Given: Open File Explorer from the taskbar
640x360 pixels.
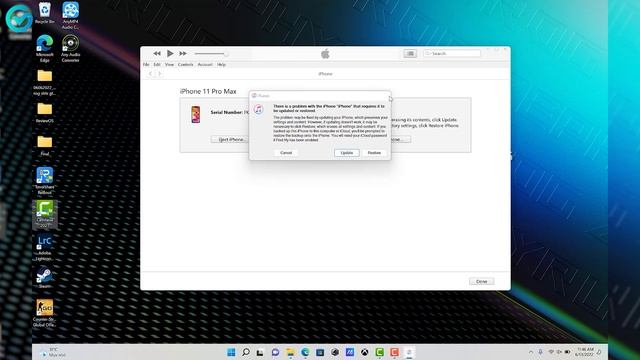Looking at the screenshot, I should pyautogui.click(x=290, y=352).
